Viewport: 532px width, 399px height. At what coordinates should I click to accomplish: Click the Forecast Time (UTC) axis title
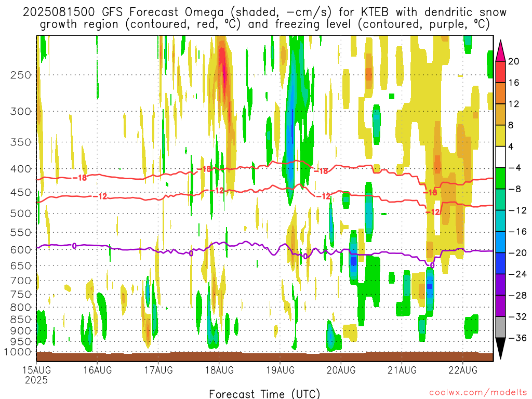click(x=264, y=394)
